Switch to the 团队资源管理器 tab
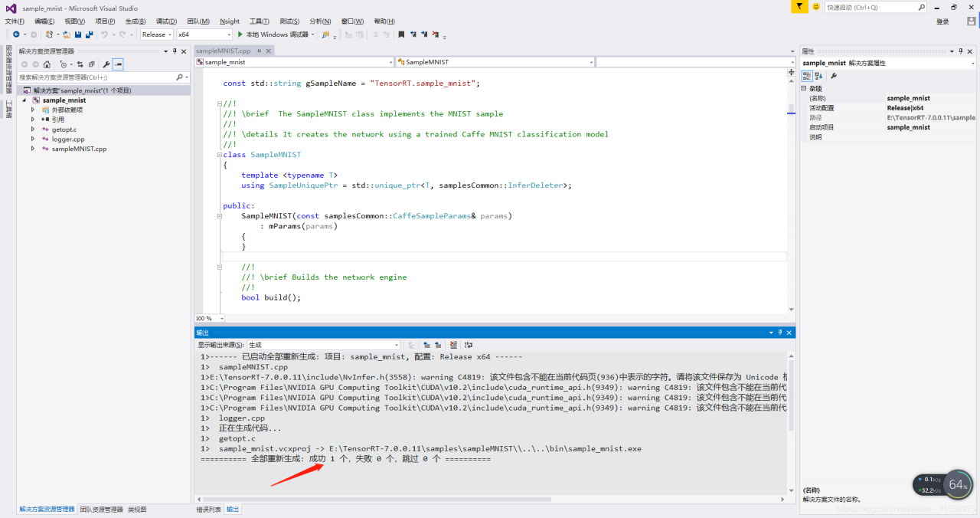The height and width of the screenshot is (518, 980). pos(101,510)
